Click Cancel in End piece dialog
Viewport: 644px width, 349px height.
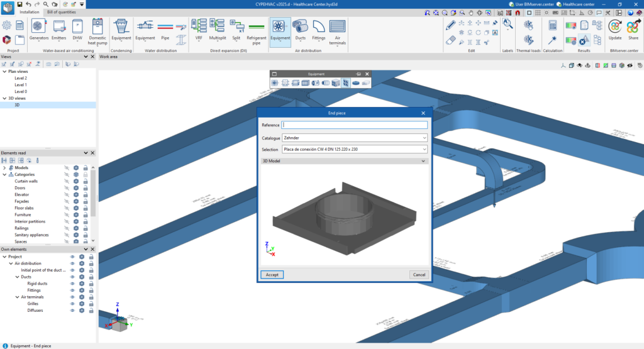pos(419,275)
